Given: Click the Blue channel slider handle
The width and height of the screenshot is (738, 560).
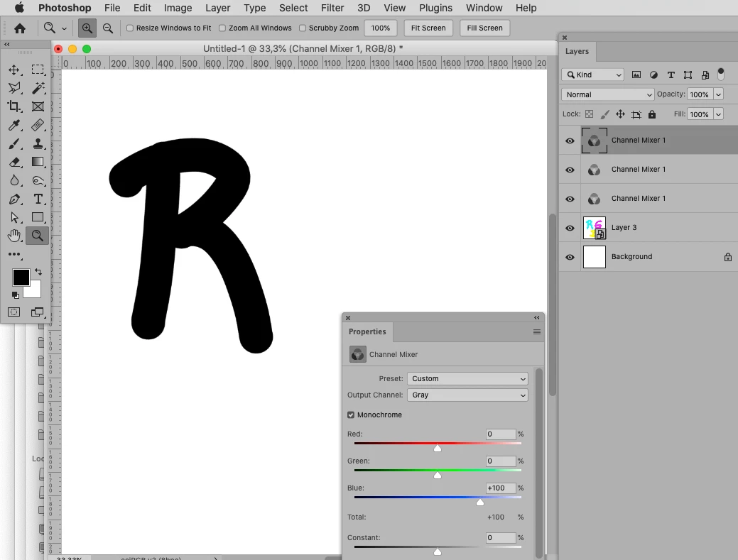Looking at the screenshot, I should pos(479,503).
